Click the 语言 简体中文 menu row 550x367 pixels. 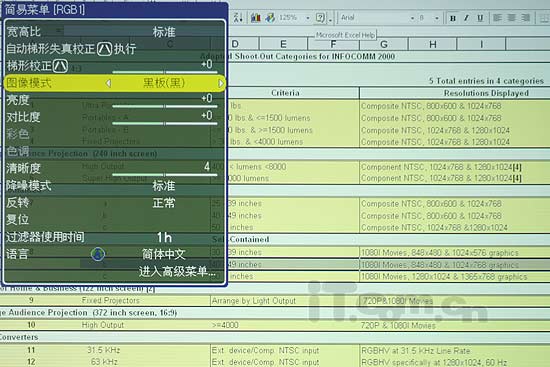(114, 254)
